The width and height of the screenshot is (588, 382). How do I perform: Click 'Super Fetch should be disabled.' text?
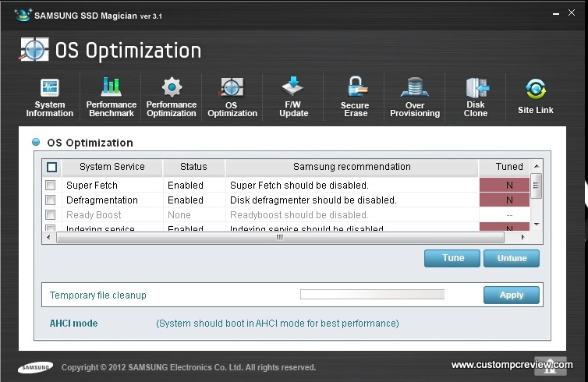[x=299, y=186]
